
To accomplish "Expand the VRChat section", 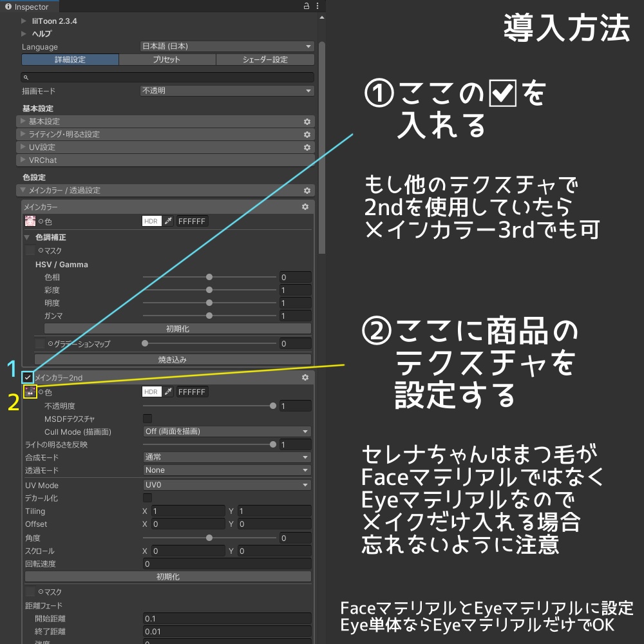I will [x=166, y=160].
